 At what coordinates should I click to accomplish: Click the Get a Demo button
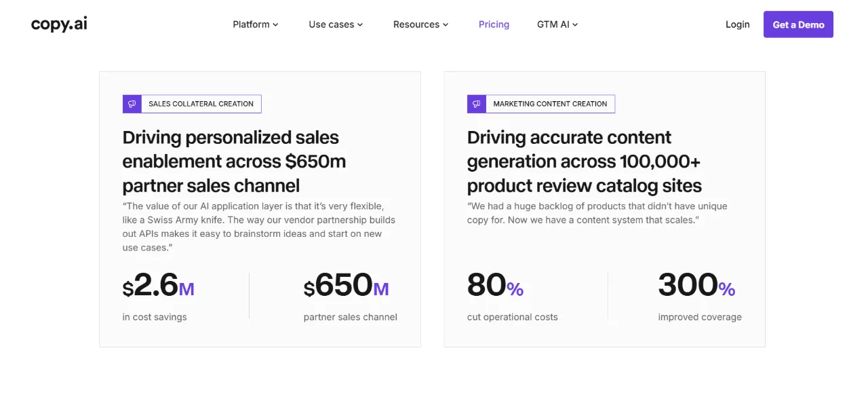(798, 24)
